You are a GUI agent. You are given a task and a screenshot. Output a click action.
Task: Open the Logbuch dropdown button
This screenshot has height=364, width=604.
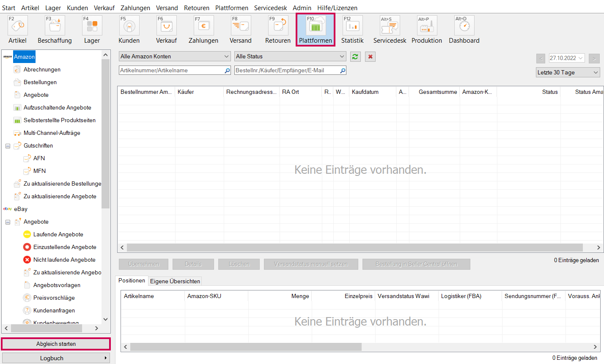[56, 358]
